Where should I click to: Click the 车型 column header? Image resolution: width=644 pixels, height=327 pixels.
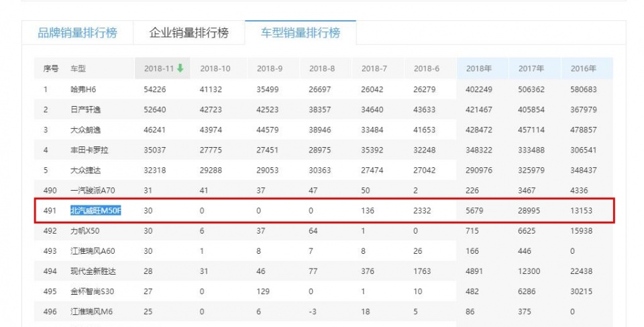pyautogui.click(x=78, y=68)
